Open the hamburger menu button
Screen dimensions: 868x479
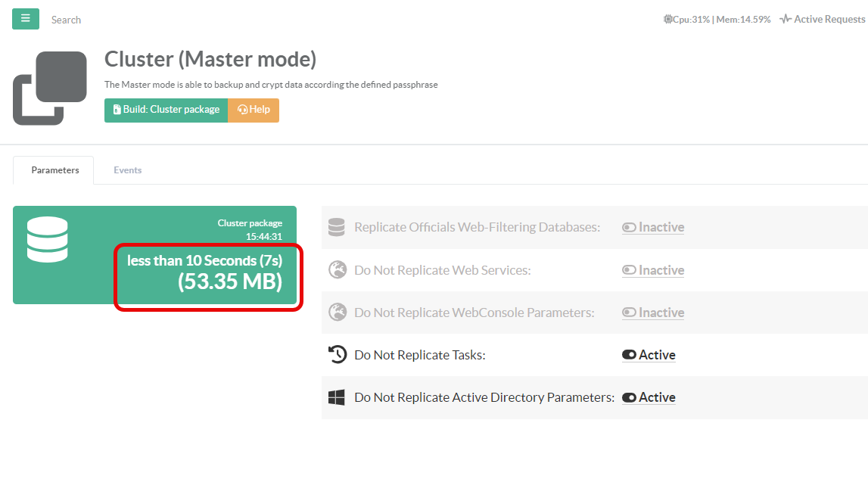[25, 19]
